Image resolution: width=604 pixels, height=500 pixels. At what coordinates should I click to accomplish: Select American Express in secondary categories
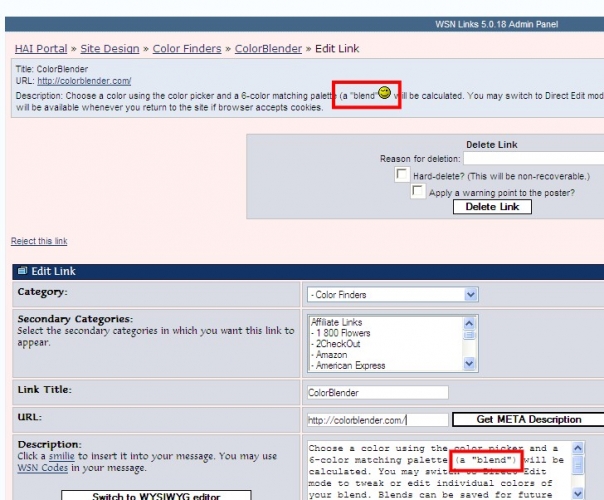[347, 366]
